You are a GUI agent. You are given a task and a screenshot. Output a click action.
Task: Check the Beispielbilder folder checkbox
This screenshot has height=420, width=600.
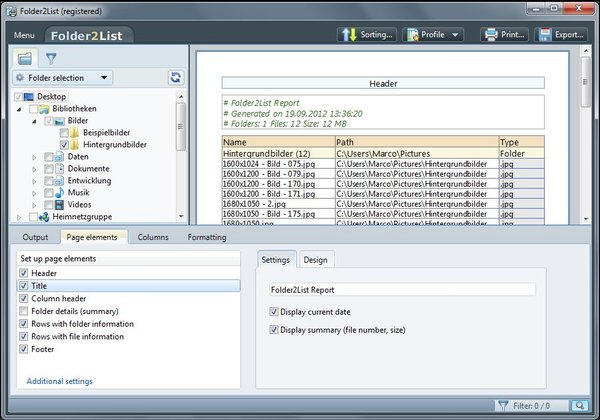pyautogui.click(x=64, y=132)
